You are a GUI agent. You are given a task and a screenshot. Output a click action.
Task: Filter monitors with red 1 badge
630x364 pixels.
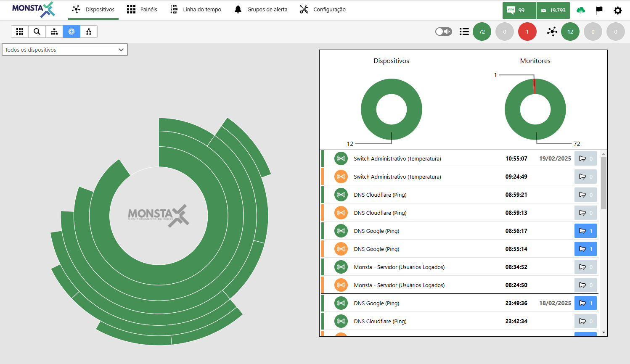click(x=527, y=32)
